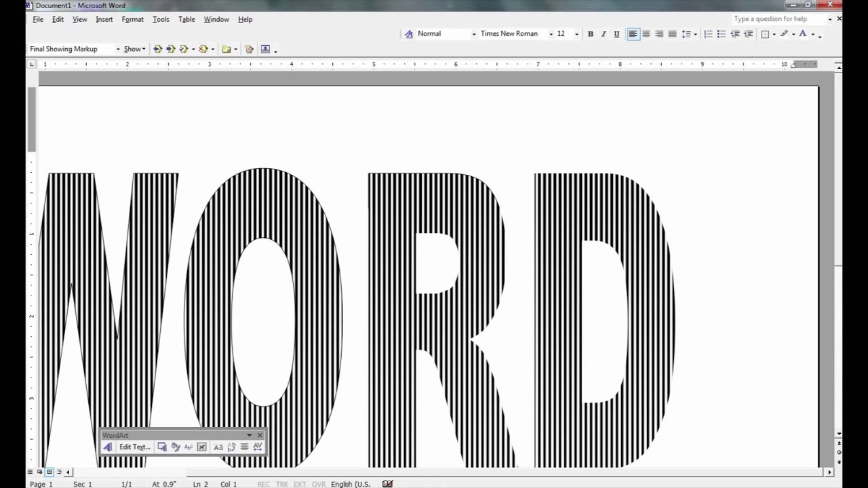Click the WordArt Shape icon
This screenshot has height=488, width=868.
(x=189, y=447)
